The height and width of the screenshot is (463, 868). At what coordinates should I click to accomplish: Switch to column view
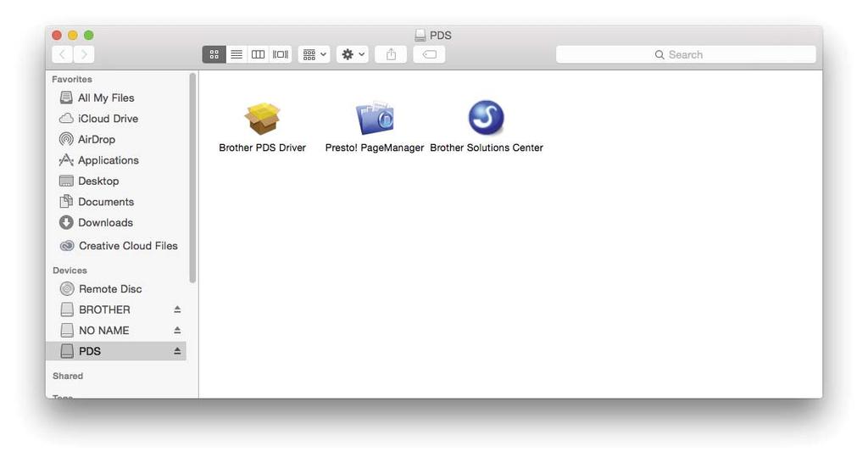click(x=258, y=54)
